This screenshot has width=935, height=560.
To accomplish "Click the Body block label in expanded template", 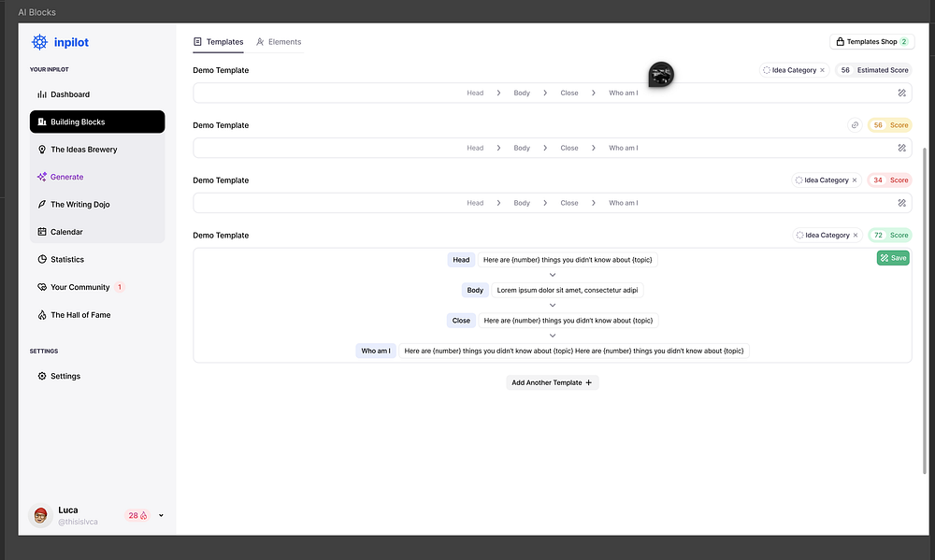I will click(475, 290).
